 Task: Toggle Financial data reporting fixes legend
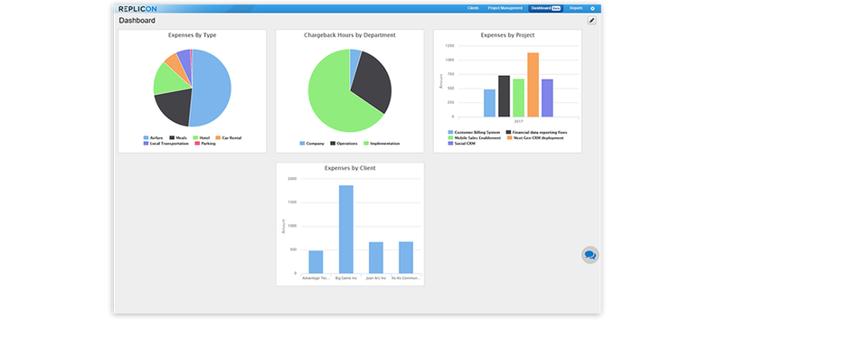click(537, 133)
